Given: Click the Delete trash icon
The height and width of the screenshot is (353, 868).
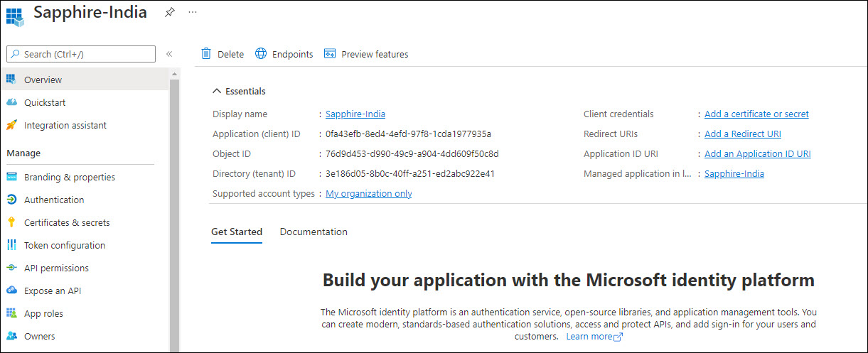Looking at the screenshot, I should [207, 54].
